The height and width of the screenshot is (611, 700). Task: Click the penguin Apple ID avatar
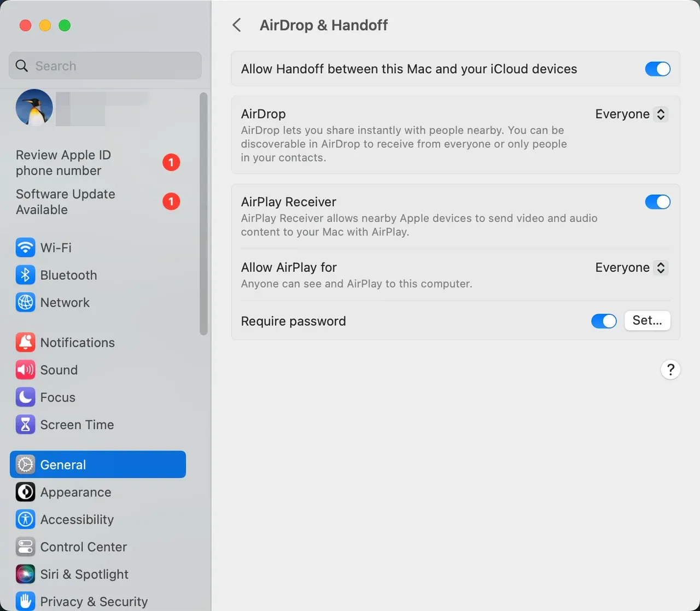click(34, 108)
